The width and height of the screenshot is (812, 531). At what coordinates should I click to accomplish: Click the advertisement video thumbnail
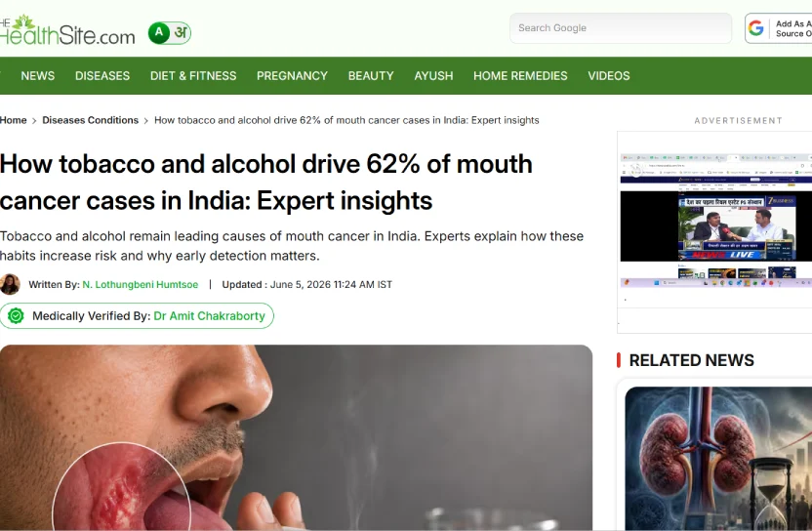716,222
